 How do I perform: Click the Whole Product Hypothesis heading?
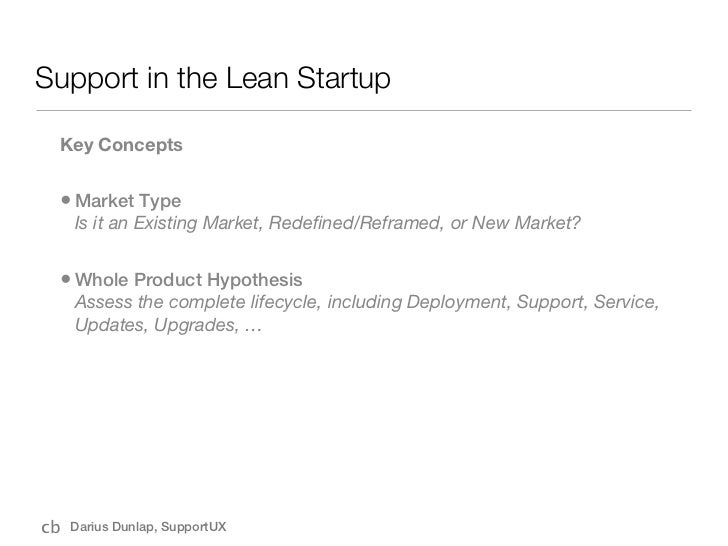[x=188, y=277]
